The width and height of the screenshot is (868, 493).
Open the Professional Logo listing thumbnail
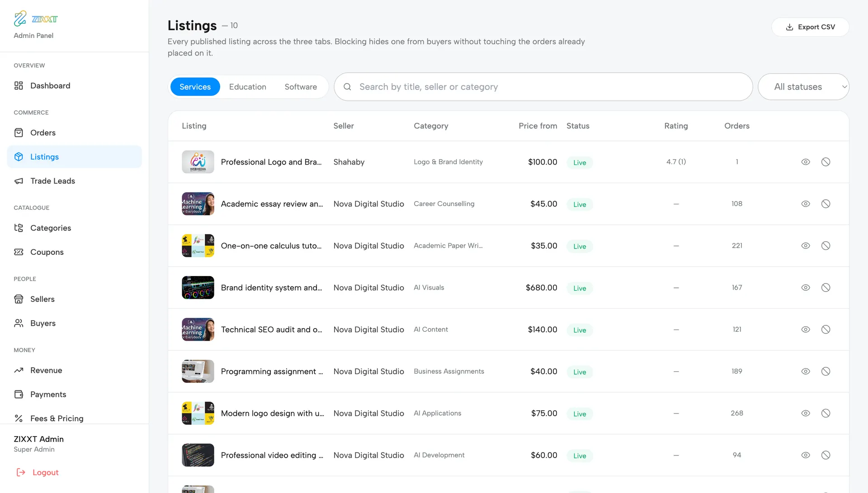point(198,162)
